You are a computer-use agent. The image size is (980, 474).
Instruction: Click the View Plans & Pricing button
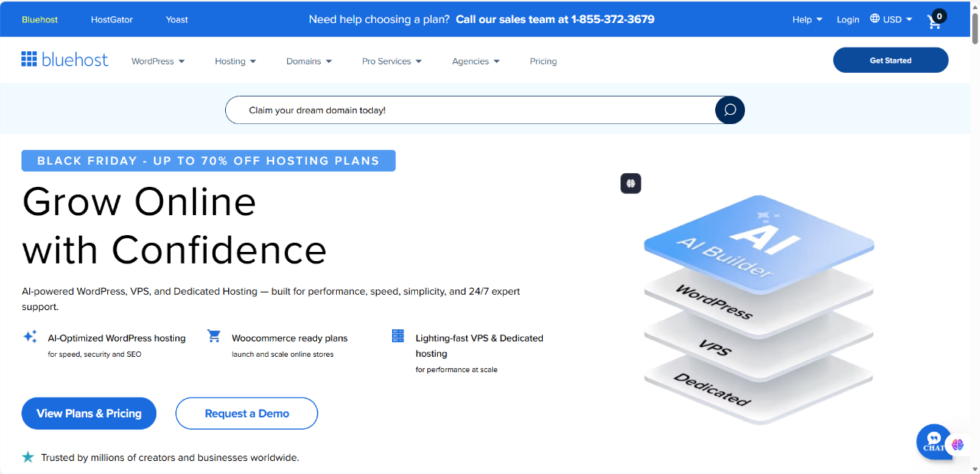pos(89,414)
